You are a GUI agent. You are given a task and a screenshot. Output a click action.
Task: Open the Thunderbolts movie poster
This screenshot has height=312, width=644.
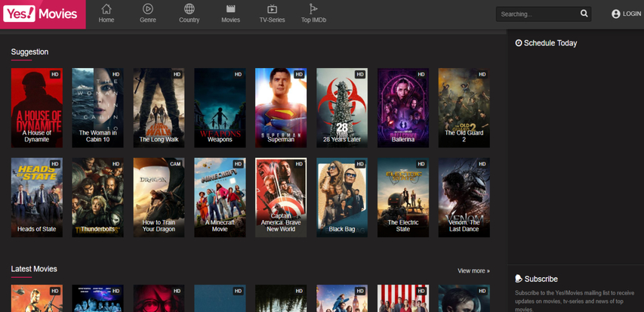coord(97,197)
